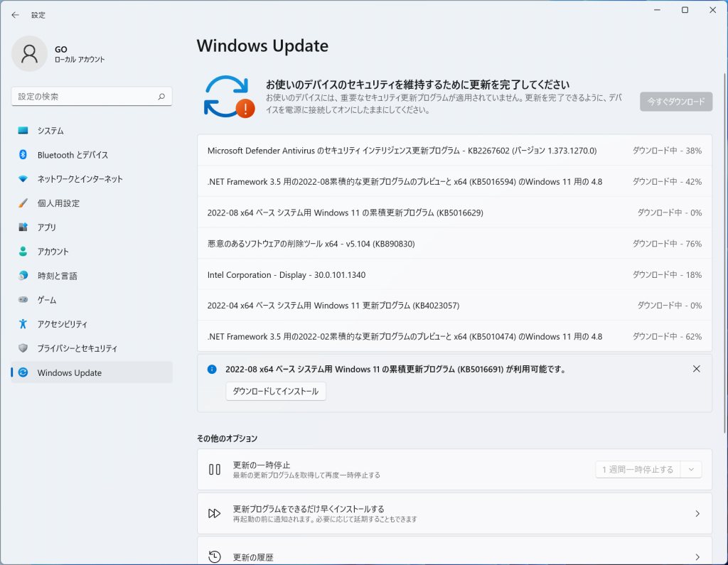Click the privacy shield icon
Viewport: 728px width, 565px height.
tap(23, 348)
